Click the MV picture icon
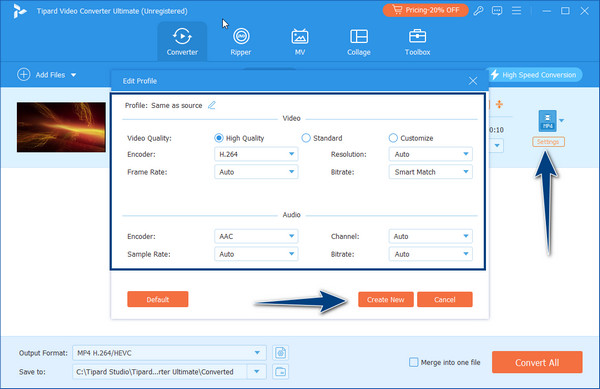This screenshot has width=600, height=389. tap(300, 36)
